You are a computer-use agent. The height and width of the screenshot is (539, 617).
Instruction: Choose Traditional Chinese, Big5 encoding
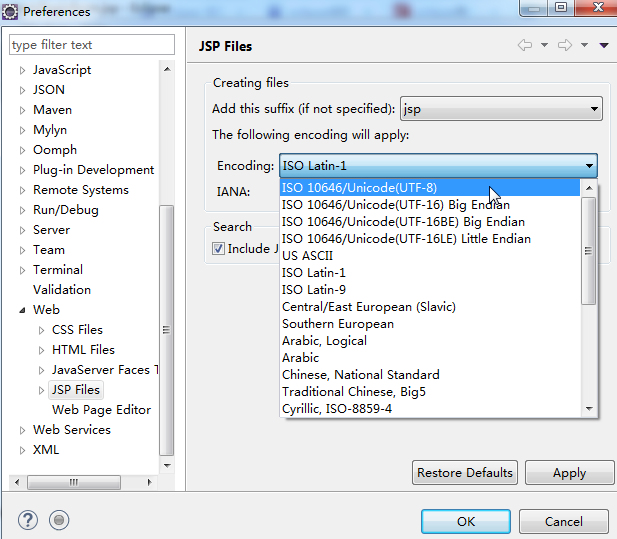[430, 392]
